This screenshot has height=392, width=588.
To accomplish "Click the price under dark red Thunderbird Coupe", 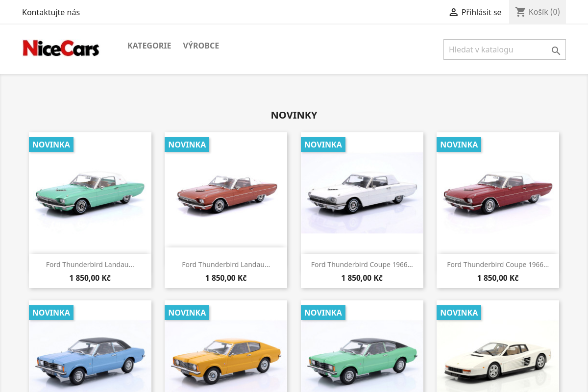I will (x=498, y=278).
